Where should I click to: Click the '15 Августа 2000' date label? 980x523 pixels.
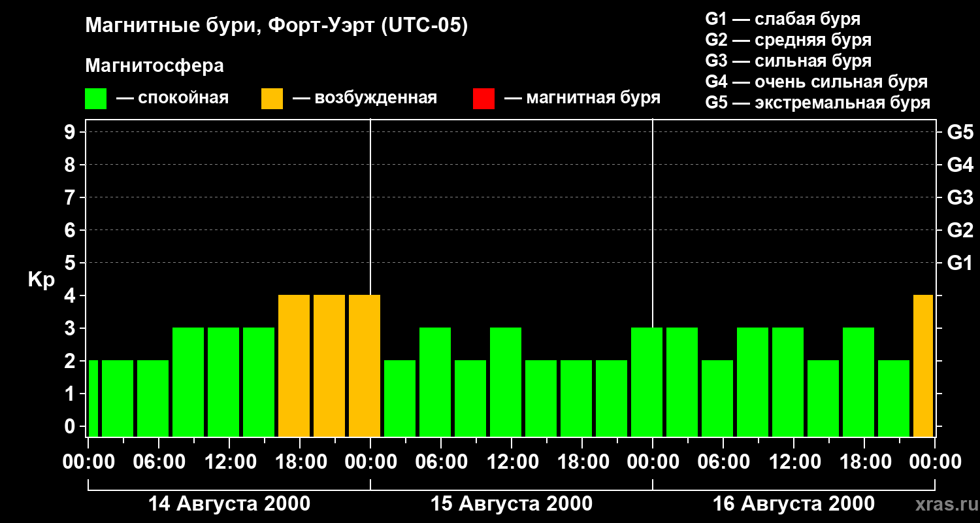(x=512, y=504)
